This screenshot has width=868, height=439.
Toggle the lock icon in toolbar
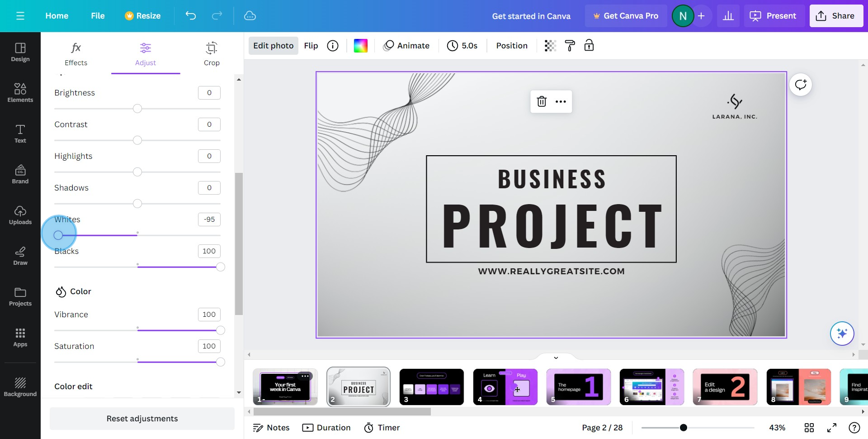[589, 46]
